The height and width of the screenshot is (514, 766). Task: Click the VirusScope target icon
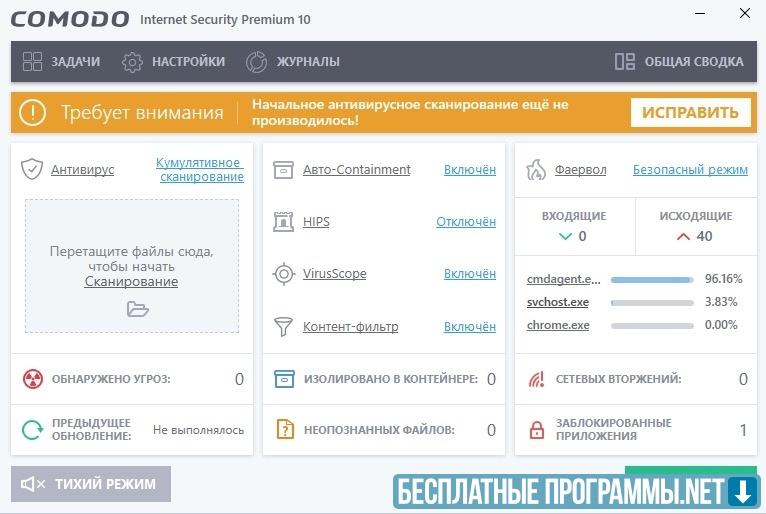click(284, 273)
